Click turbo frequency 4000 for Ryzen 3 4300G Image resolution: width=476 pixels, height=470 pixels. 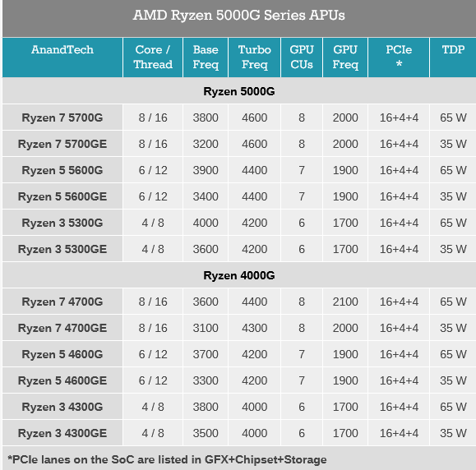point(254,407)
